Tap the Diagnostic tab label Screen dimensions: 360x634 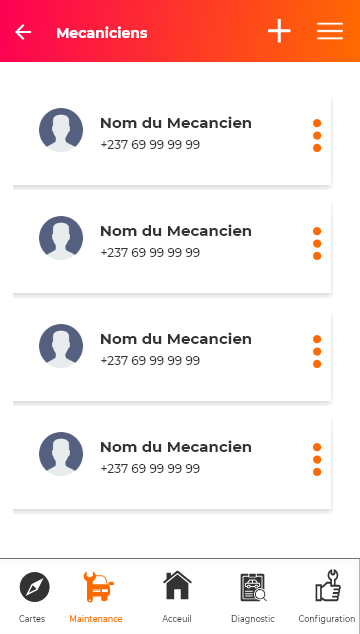click(253, 619)
